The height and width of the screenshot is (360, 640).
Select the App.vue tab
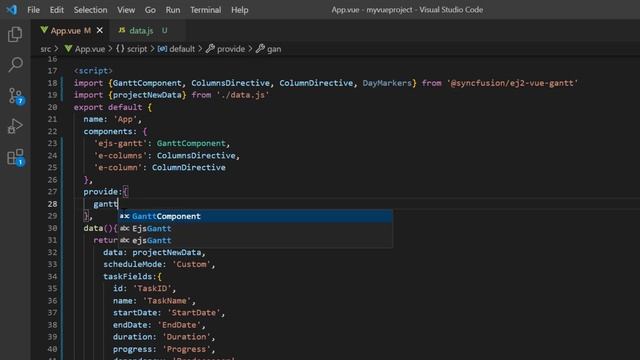click(66, 30)
